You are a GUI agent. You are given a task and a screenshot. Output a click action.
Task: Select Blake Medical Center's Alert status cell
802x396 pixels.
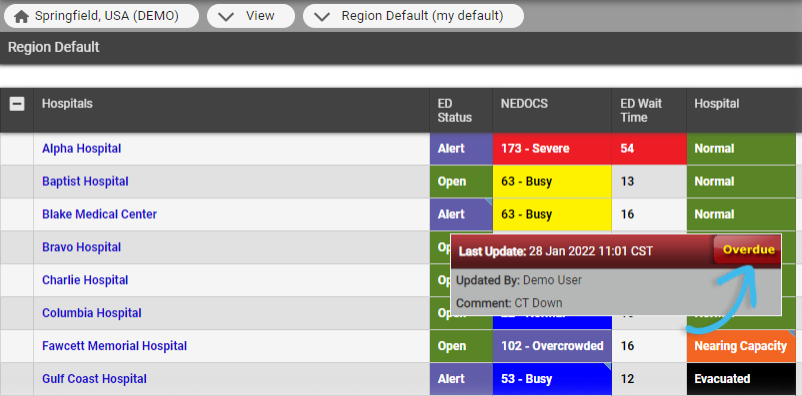coord(461,214)
